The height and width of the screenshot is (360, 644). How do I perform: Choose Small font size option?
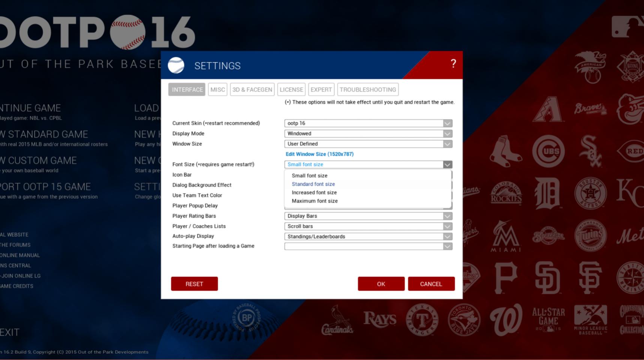(x=367, y=175)
